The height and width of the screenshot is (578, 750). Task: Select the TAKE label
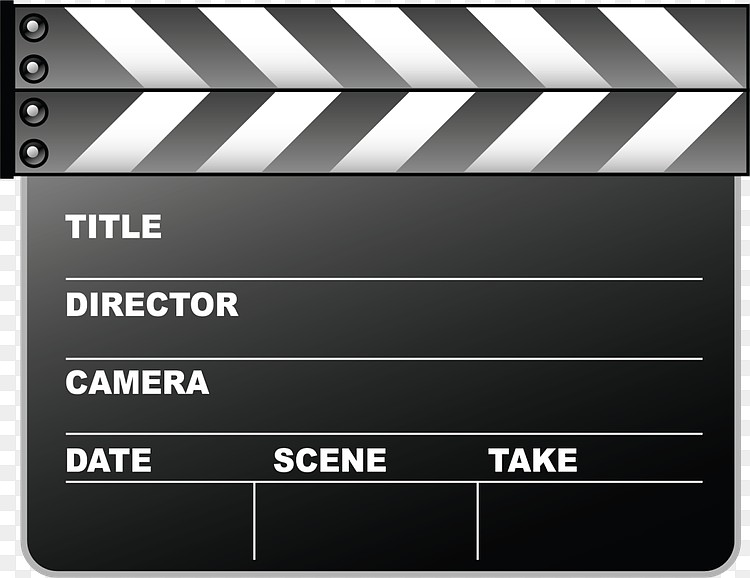(x=532, y=460)
